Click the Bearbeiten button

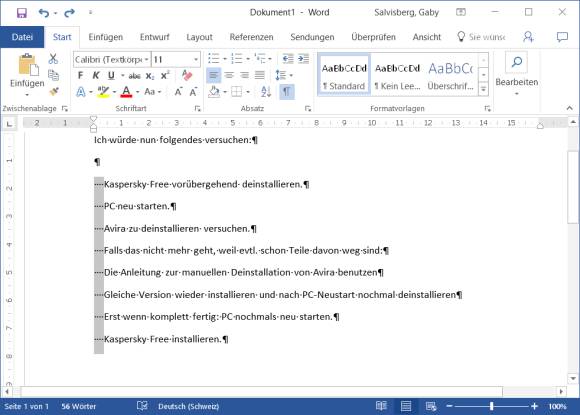pyautogui.click(x=517, y=74)
